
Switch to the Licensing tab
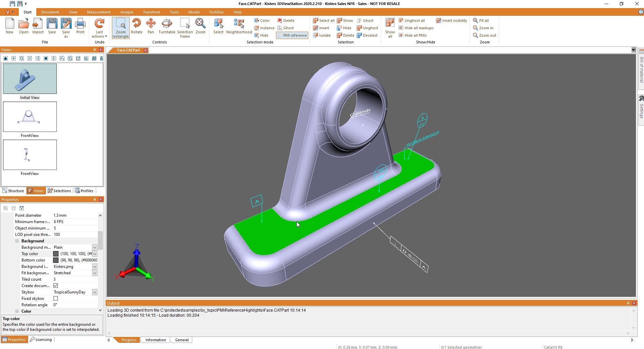41,340
